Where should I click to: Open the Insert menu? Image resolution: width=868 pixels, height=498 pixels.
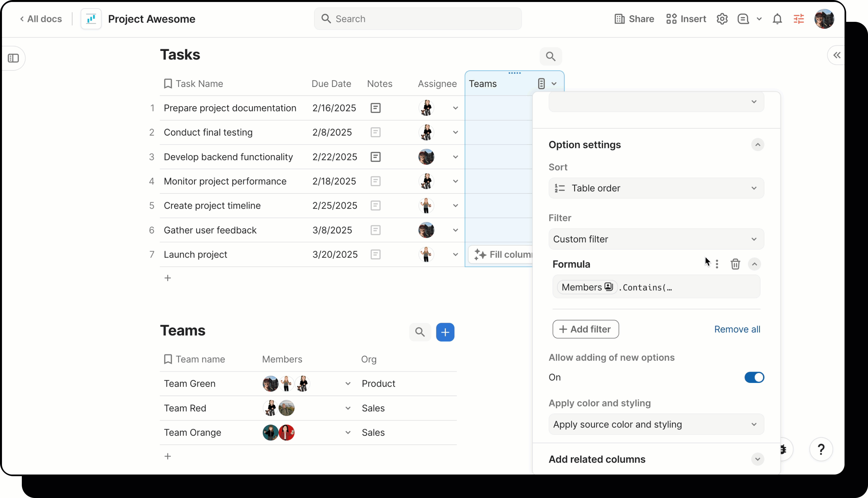tap(686, 19)
